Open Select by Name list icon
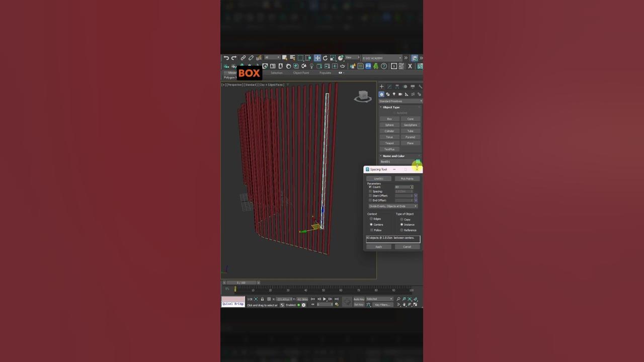Viewport: 644px width, 362px height. point(292,58)
